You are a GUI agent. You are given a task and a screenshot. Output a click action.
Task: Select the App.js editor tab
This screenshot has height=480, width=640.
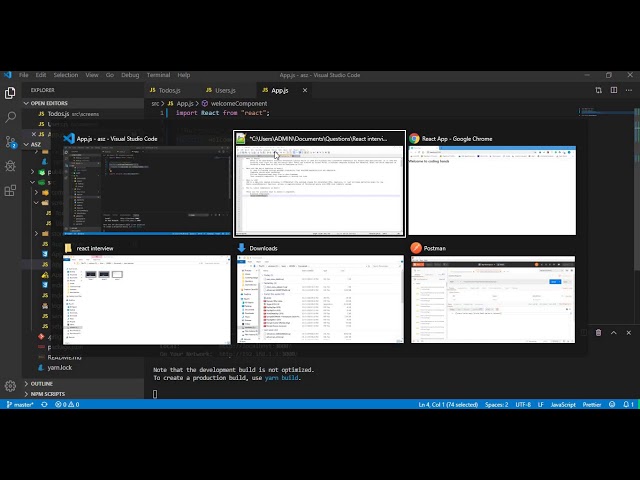[280, 90]
